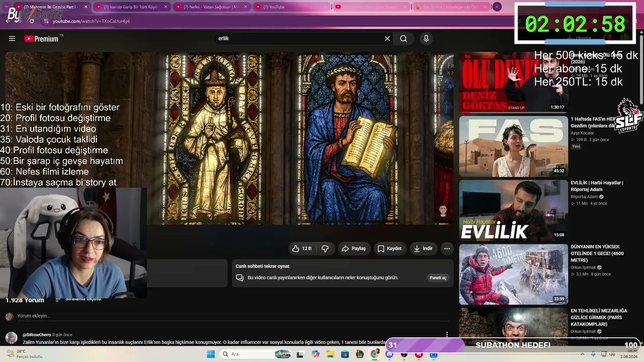Open Discord from the taskbar

point(389,354)
